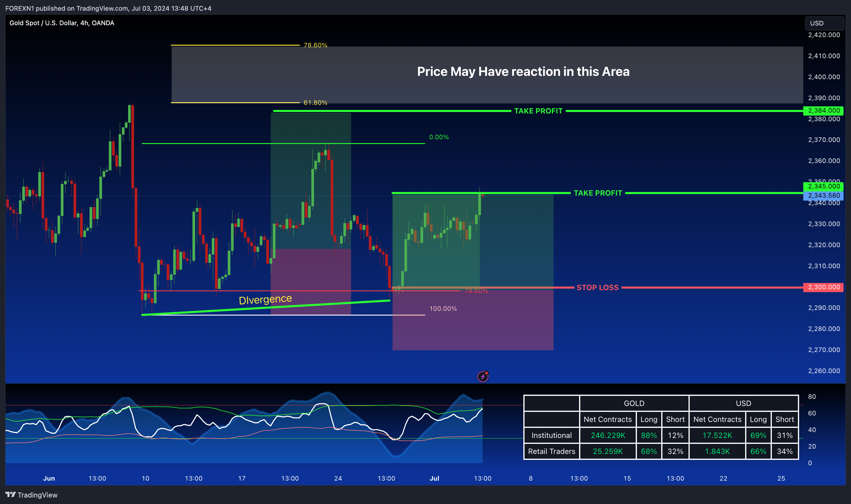Screen dimensions: 851x504
Task: Click the Institutional row label in table
Action: pyautogui.click(x=551, y=435)
